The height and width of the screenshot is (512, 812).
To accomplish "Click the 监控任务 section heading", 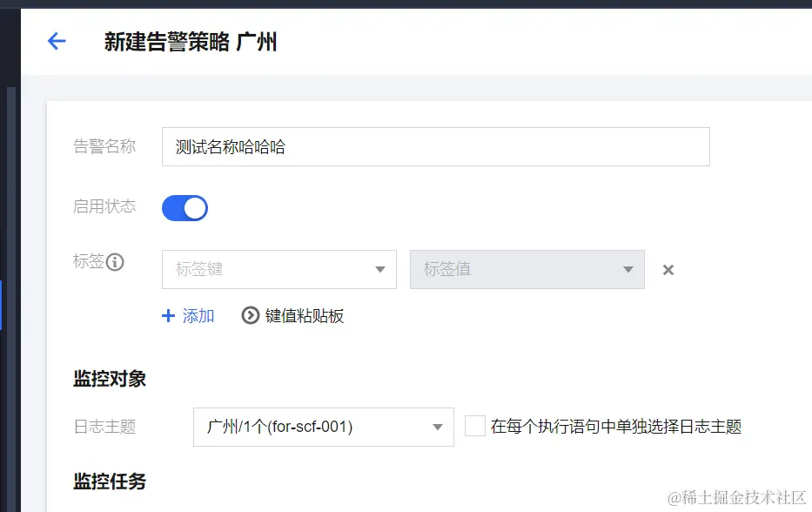I will [108, 482].
